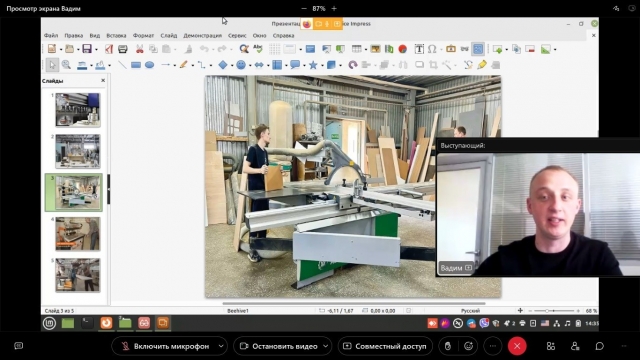
Task: Open Find and Replace icon
Action: 244,49
